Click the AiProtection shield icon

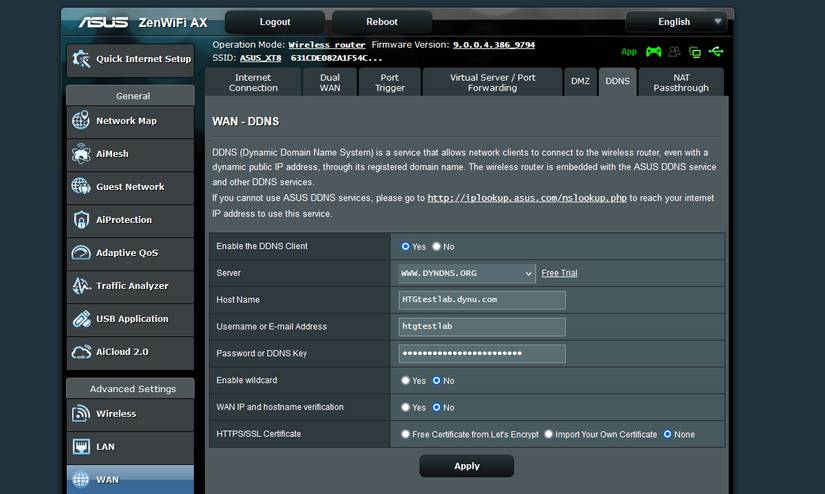point(81,219)
